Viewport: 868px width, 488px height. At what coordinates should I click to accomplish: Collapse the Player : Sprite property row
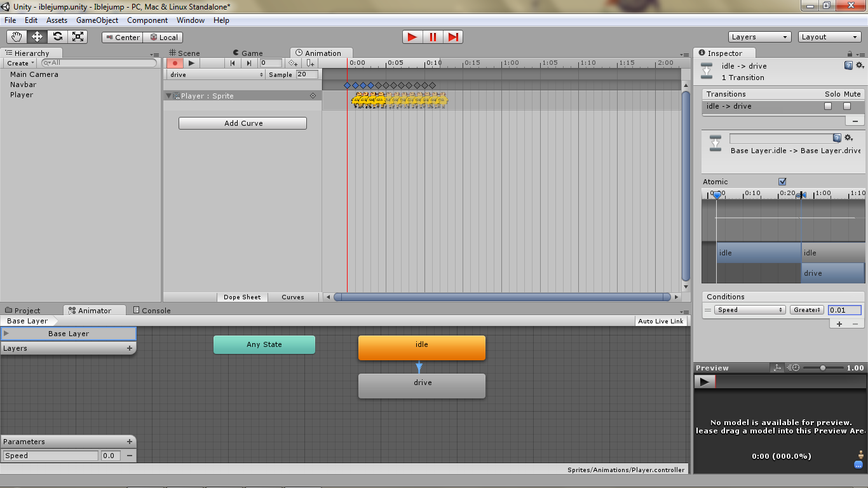(x=169, y=96)
